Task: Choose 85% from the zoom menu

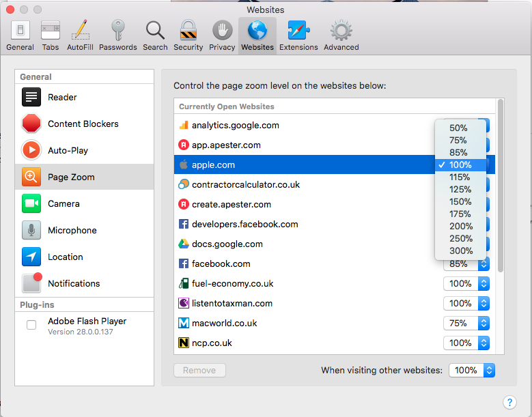Action: (460, 153)
